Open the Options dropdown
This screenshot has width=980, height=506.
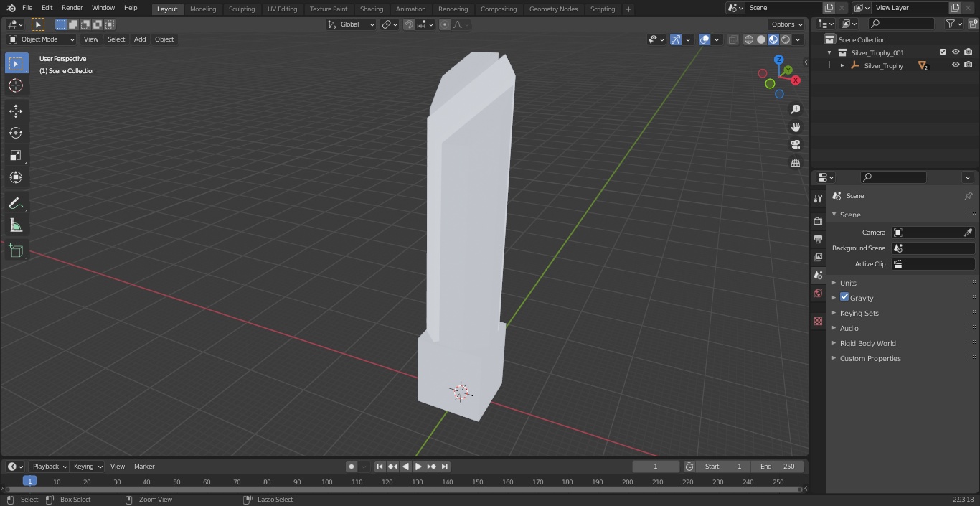[x=787, y=24]
